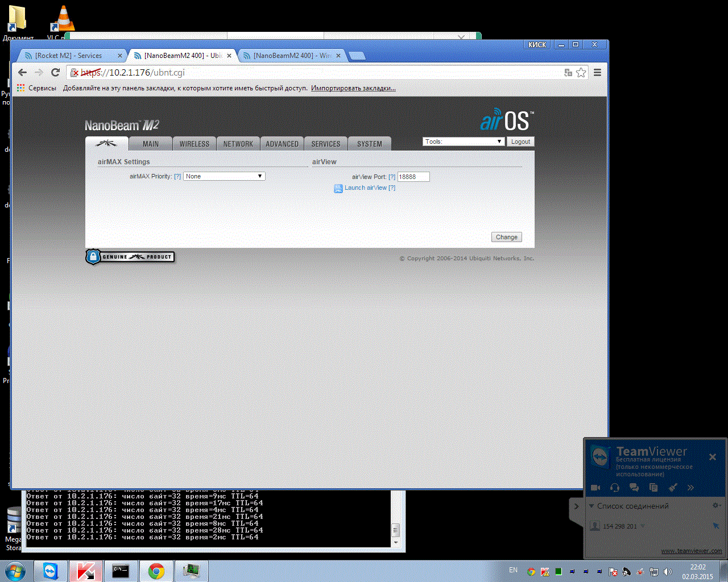728x582 pixels.
Task: Close the TeamViewer panel
Action: [x=712, y=457]
